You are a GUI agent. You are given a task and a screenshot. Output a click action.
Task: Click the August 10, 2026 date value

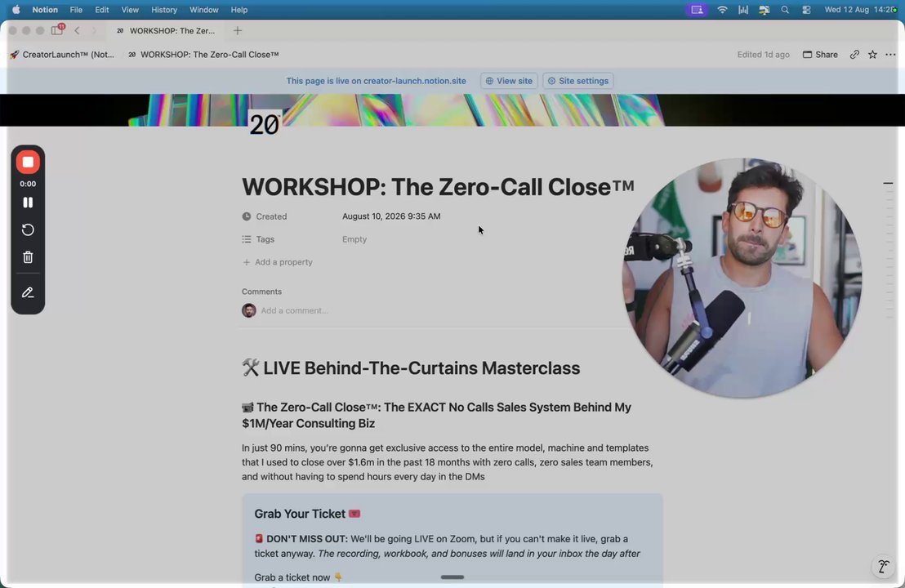tap(391, 216)
